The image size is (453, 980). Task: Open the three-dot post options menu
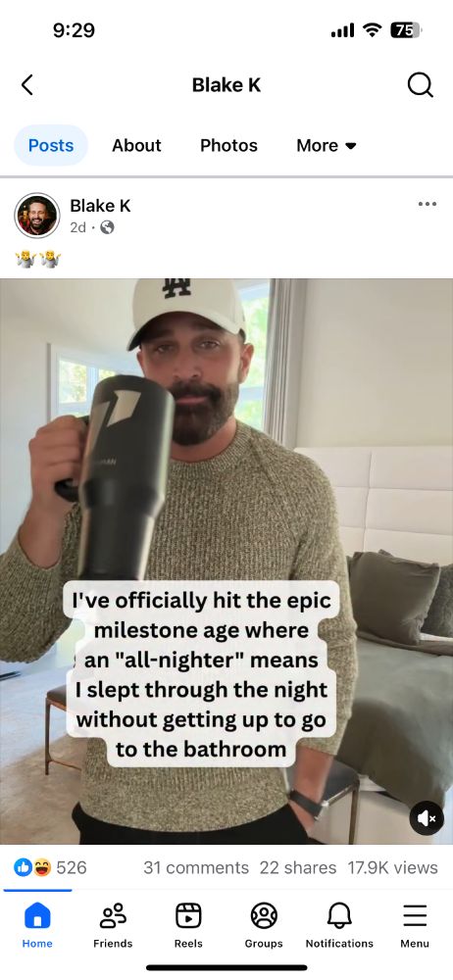pos(428,204)
